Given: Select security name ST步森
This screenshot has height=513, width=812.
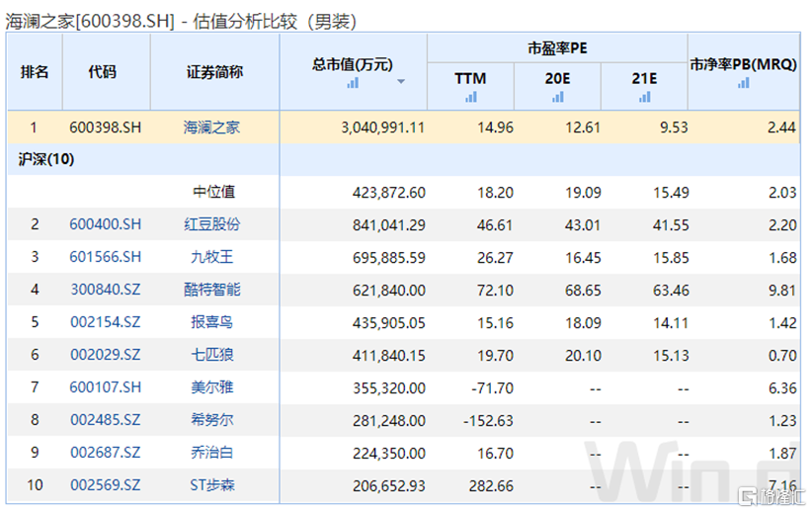Looking at the screenshot, I should tap(212, 485).
